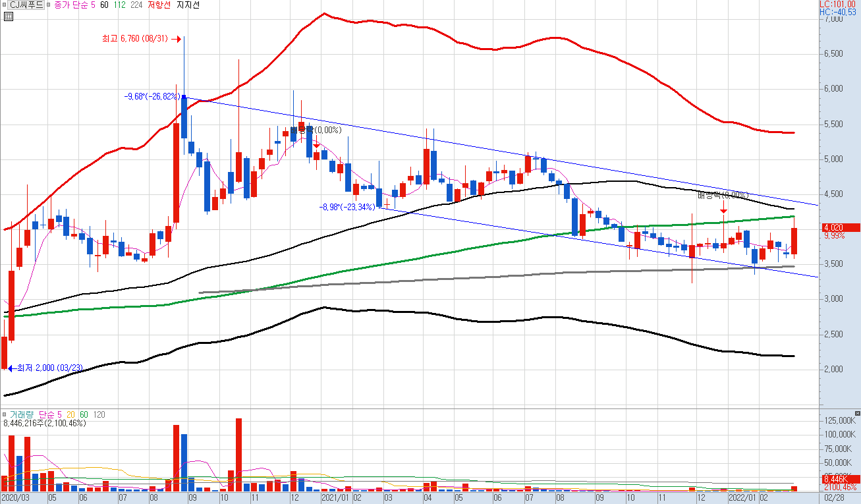Select the 224 moving average label

[x=136, y=5]
